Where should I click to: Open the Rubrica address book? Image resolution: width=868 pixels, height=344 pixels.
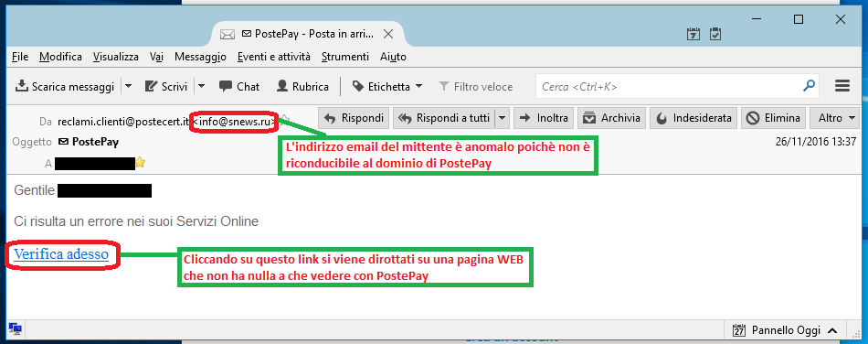tap(302, 86)
